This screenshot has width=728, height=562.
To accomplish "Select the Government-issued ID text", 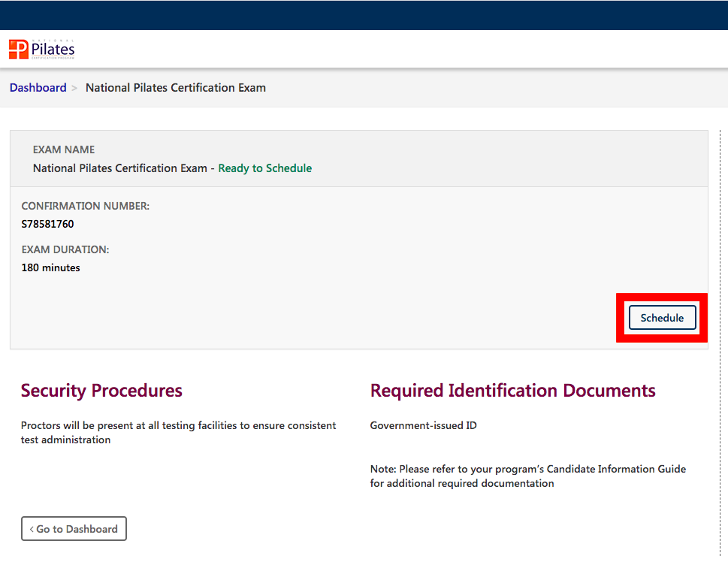I will click(424, 425).
